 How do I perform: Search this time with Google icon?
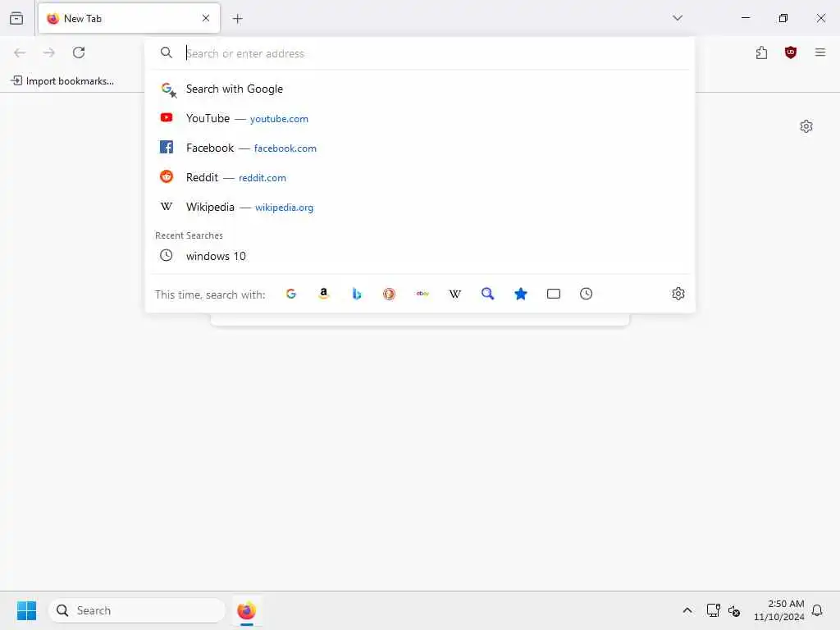coord(291,294)
